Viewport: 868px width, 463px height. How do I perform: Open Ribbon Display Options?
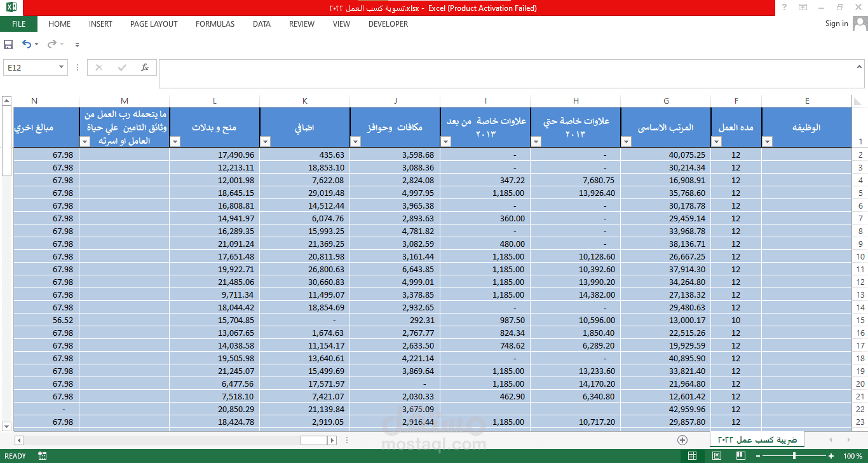click(x=803, y=8)
